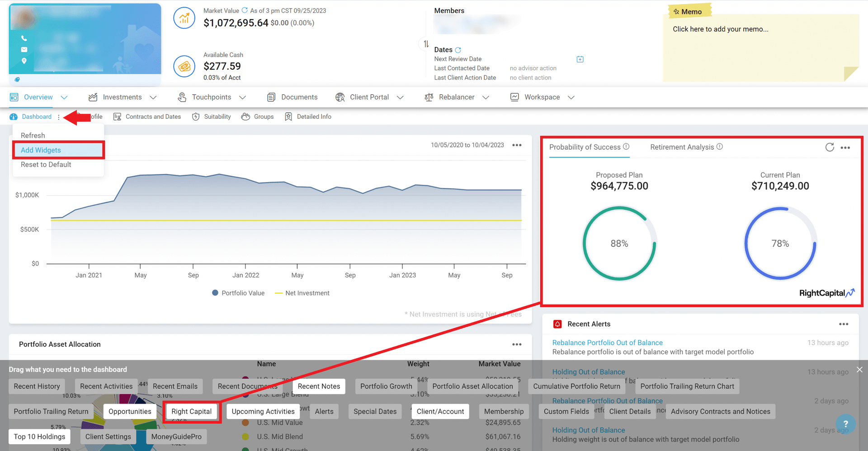Open Recent Alerts three-dot menu

[844, 324]
